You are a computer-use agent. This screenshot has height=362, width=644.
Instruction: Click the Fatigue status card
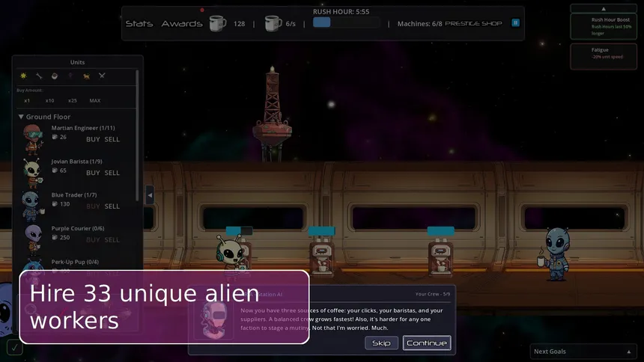(604, 56)
